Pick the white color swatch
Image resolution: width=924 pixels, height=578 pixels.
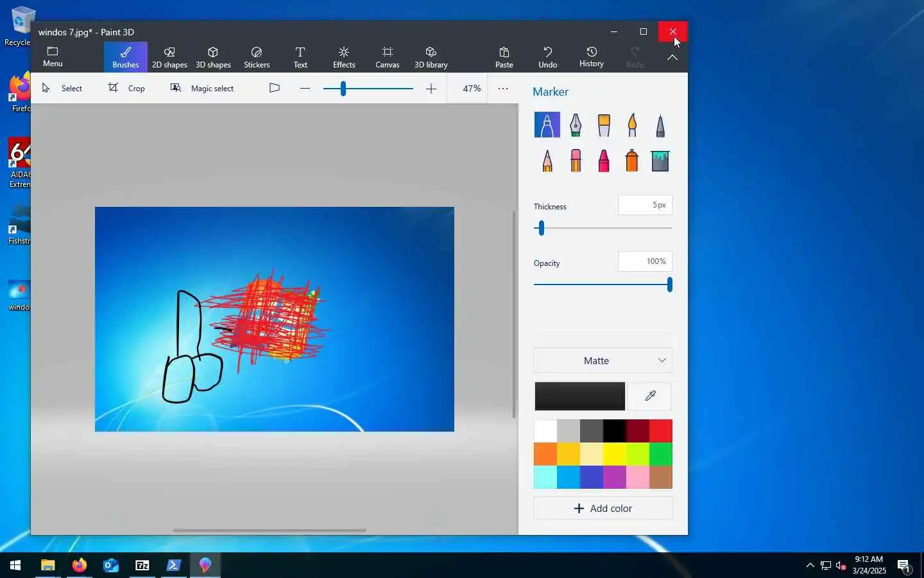[x=545, y=431]
